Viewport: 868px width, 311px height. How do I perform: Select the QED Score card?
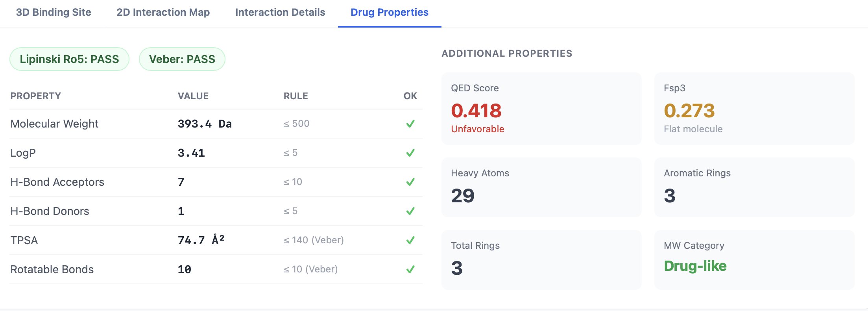tap(541, 109)
